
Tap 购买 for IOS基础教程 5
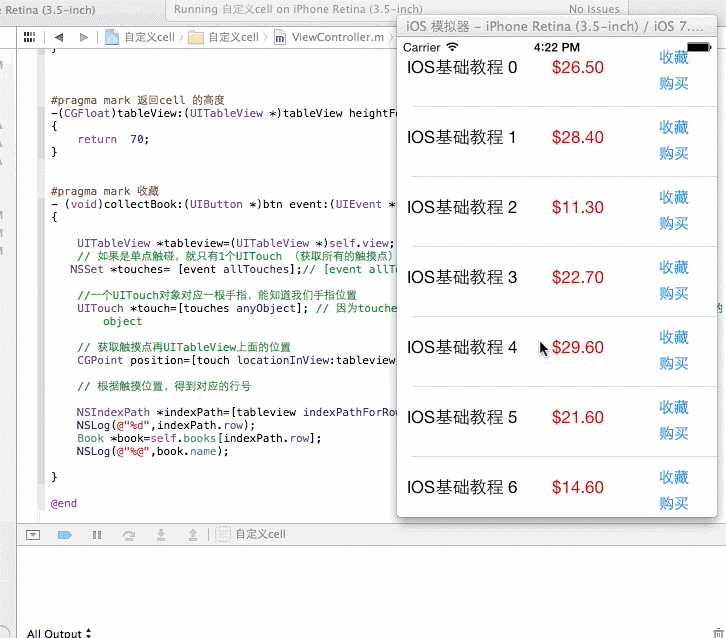tap(674, 434)
